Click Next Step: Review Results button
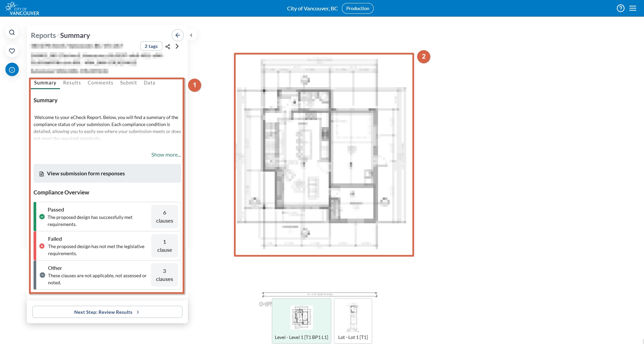 [107, 312]
